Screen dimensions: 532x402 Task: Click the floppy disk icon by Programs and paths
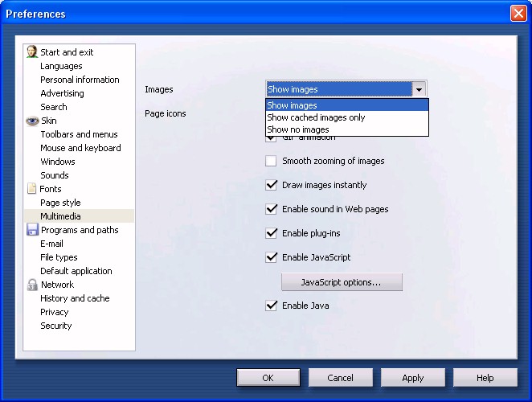tap(32, 230)
